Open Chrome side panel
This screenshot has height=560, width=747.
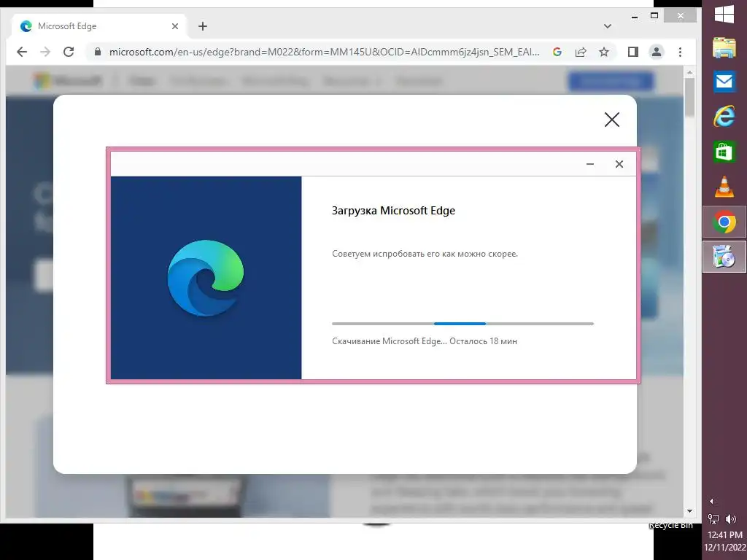[x=632, y=52]
